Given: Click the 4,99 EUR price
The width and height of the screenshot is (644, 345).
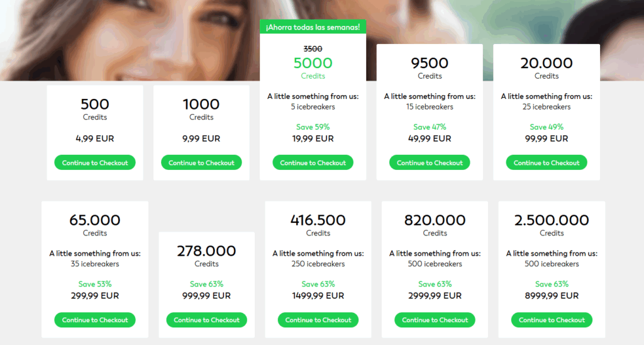Looking at the screenshot, I should pyautogui.click(x=95, y=139).
